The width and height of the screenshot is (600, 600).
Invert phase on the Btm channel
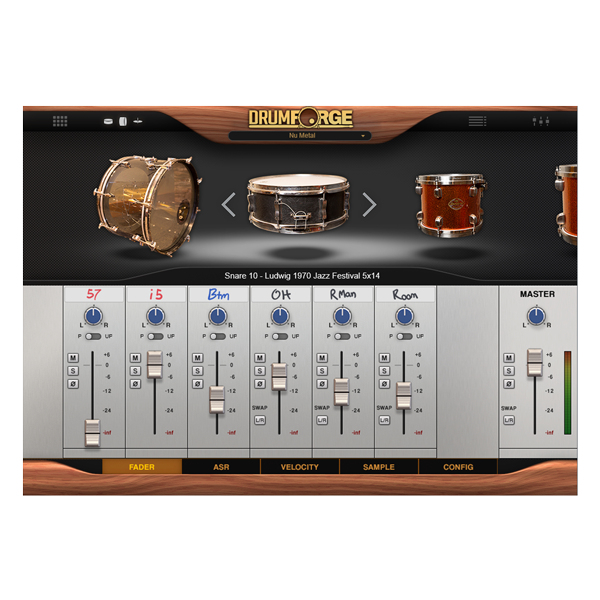[197, 384]
